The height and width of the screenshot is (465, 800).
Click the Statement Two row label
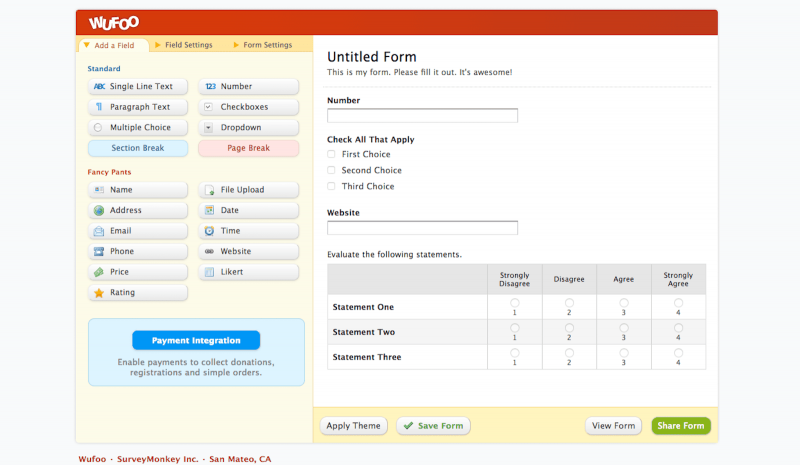point(364,332)
